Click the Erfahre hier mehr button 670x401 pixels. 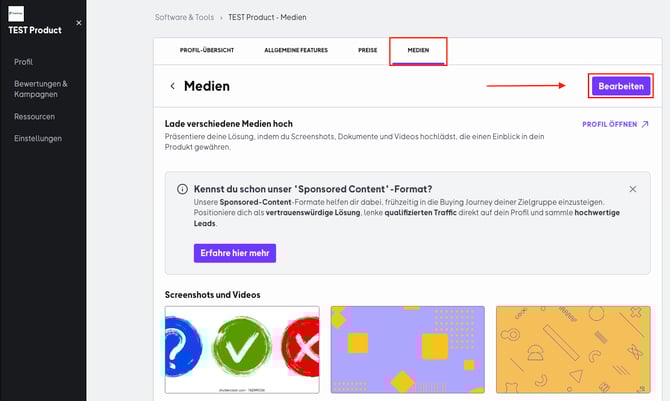coord(235,253)
